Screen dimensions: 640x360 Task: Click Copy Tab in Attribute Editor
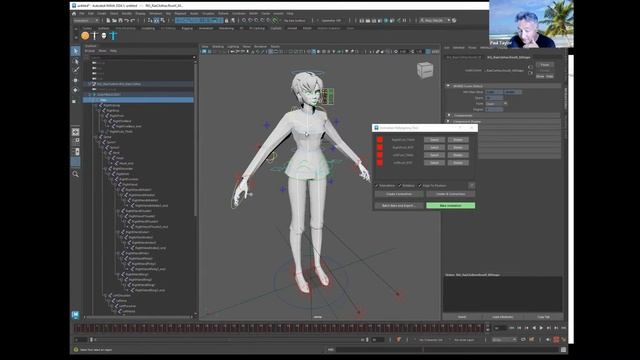[543, 317]
